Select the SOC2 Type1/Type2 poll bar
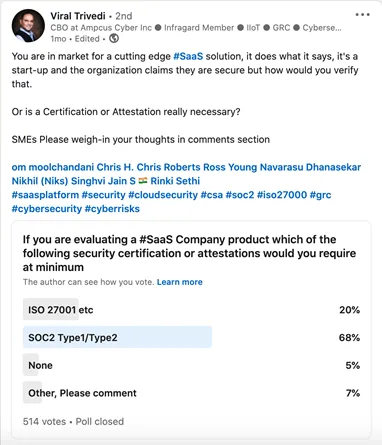 pyautogui.click(x=191, y=337)
